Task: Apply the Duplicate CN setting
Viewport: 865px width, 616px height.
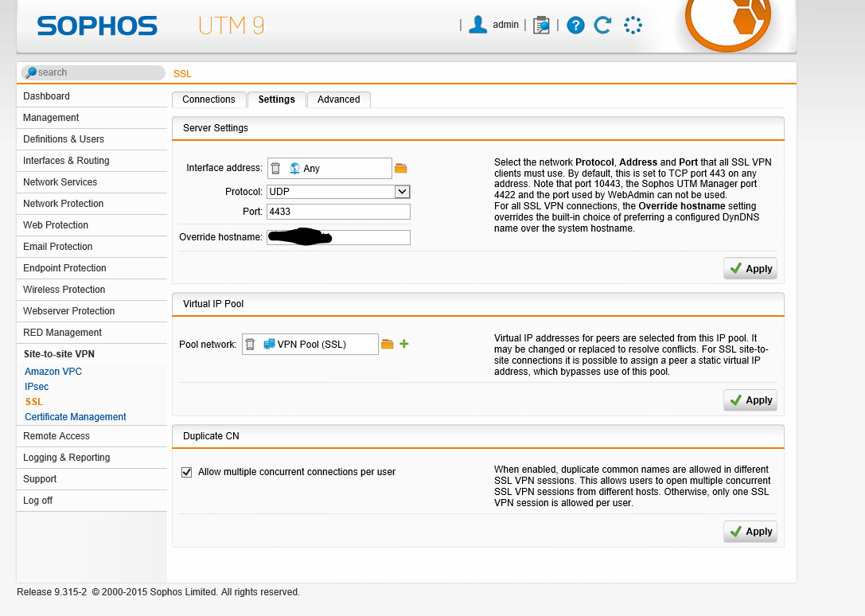Action: point(750,532)
